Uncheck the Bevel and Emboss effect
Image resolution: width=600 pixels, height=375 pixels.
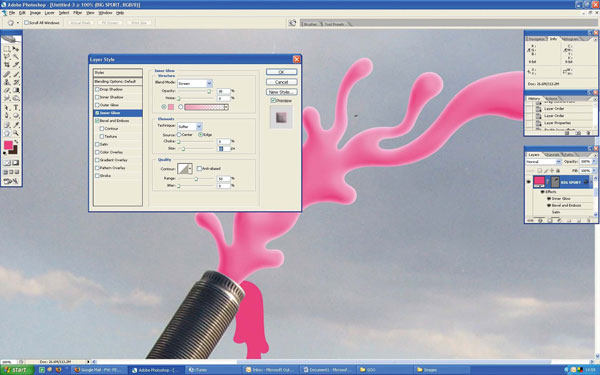point(97,121)
